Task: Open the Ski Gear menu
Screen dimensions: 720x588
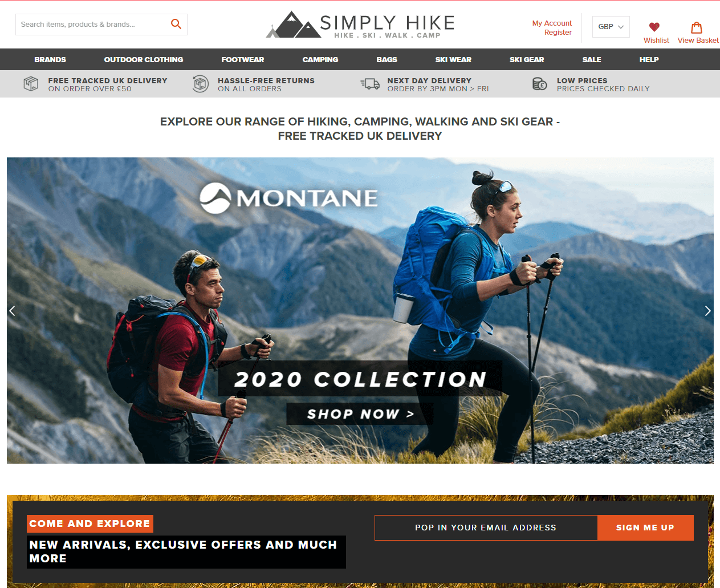Action: click(x=527, y=59)
